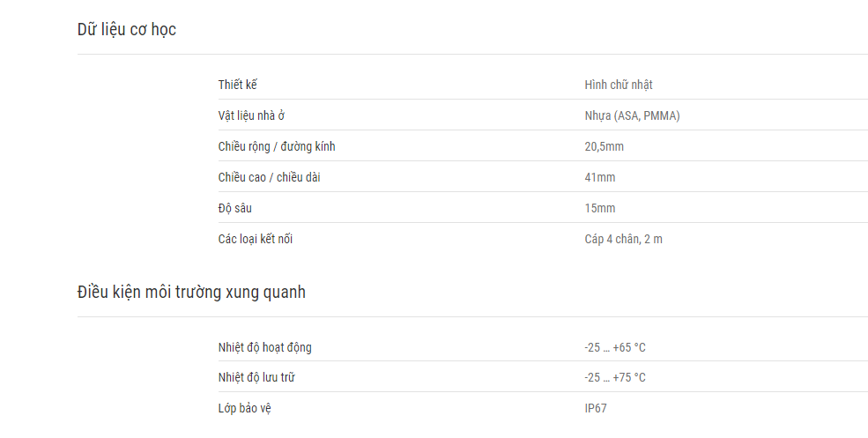Select the 'Nhiệt độ lưu trữ' label

(x=256, y=378)
